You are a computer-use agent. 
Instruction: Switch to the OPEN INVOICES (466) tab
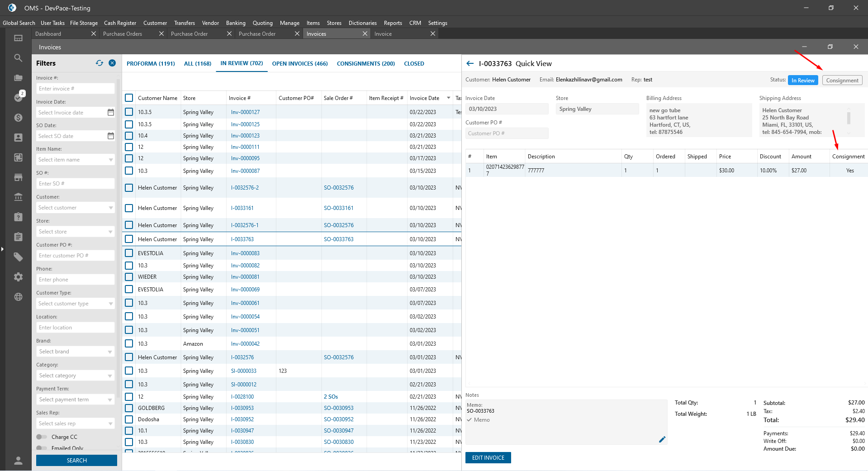coord(299,64)
